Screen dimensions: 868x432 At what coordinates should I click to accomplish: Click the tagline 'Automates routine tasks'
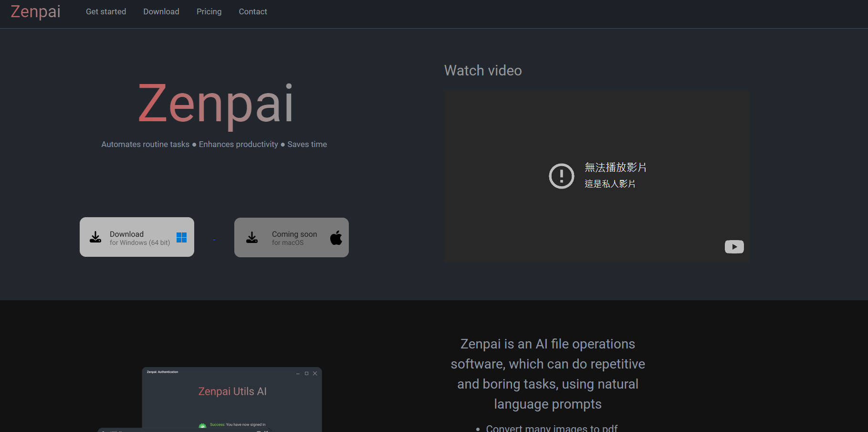pyautogui.click(x=145, y=144)
